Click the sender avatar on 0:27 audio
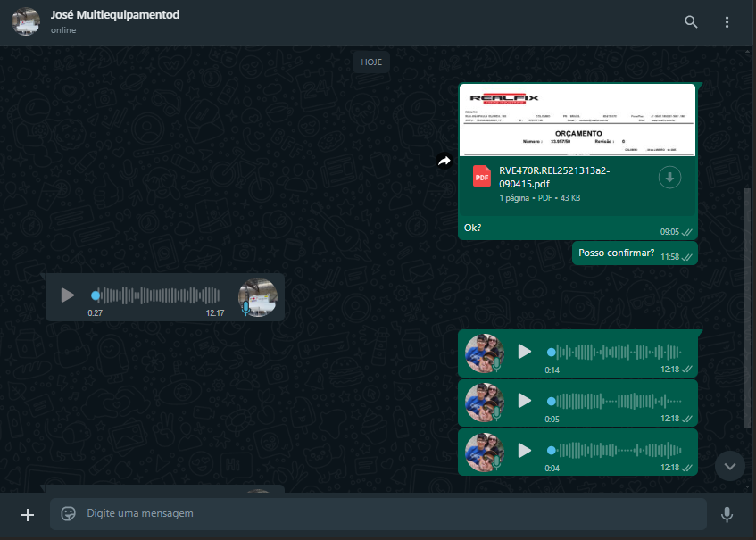The height and width of the screenshot is (540, 756). pos(258,296)
